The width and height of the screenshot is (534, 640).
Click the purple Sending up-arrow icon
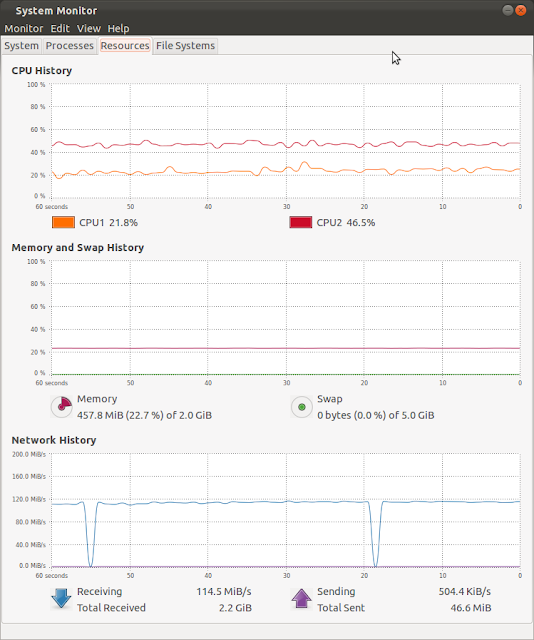(x=301, y=598)
